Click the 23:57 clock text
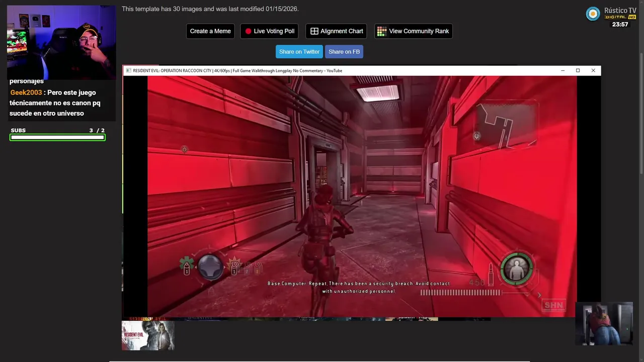 point(620,24)
